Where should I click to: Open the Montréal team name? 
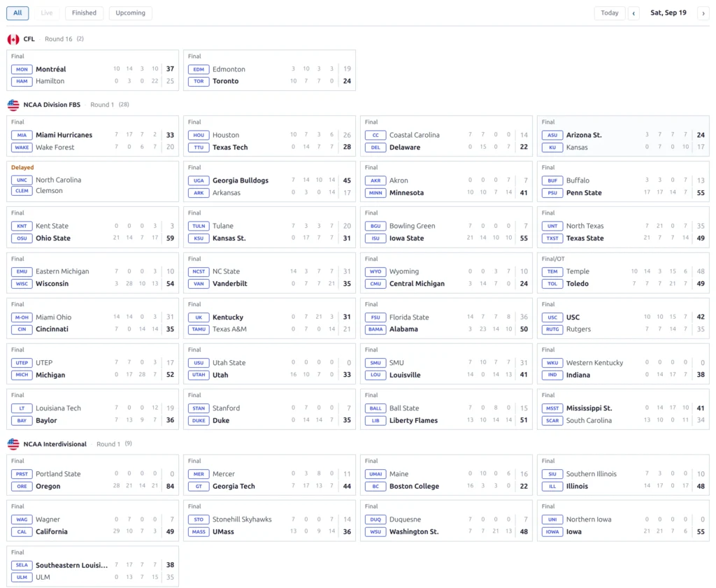pyautogui.click(x=50, y=69)
